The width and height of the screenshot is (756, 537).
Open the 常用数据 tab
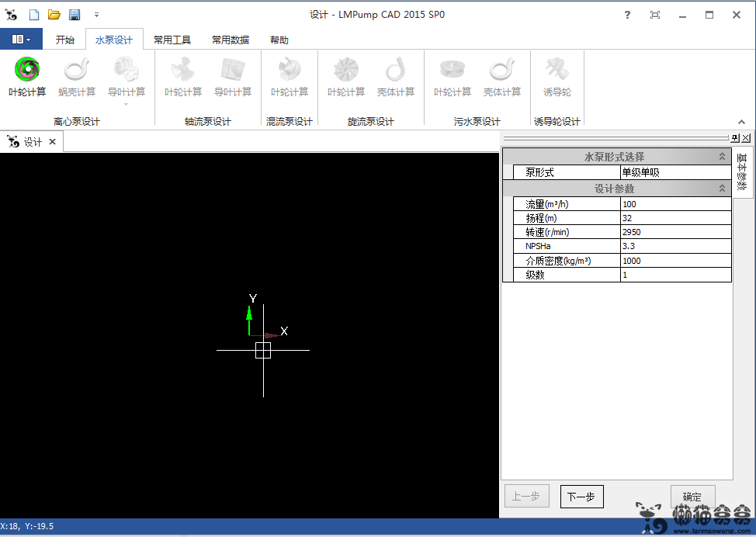pos(231,40)
